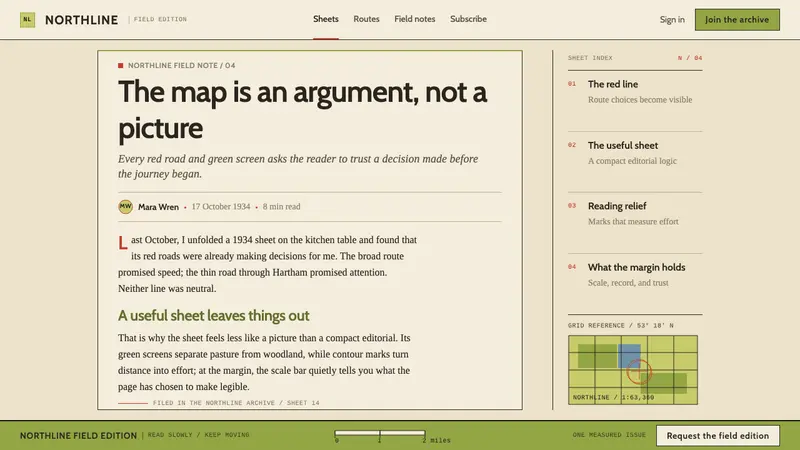Click the heading A useful sheet leaves things out
Image resolution: width=800 pixels, height=450 pixels.
tap(213, 316)
